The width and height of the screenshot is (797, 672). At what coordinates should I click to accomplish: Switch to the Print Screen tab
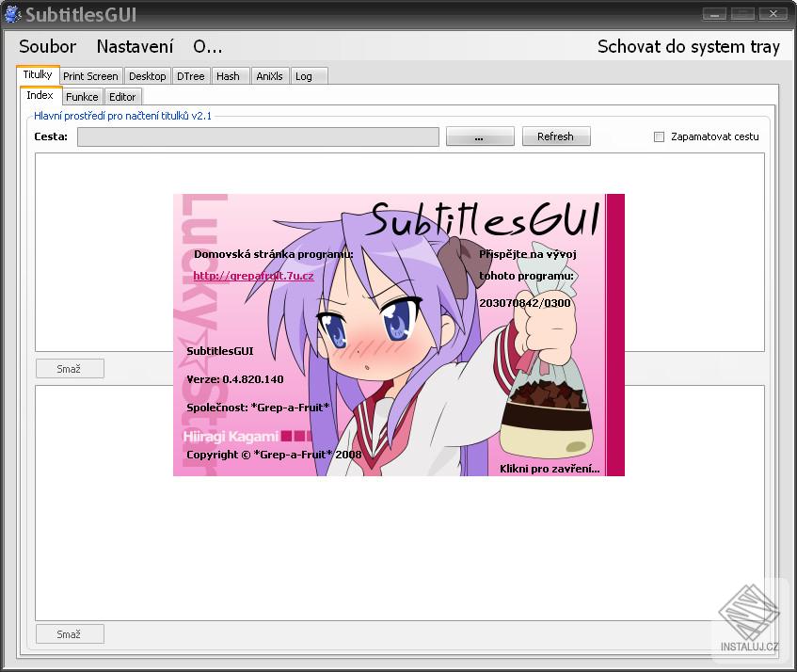(90, 75)
